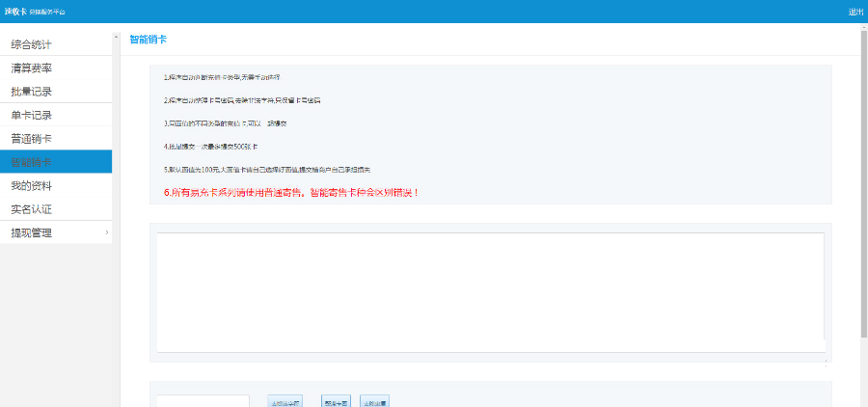The image size is (868, 407).
Task: Click the chevron arrow beside 提现管理
Action: coord(106,232)
